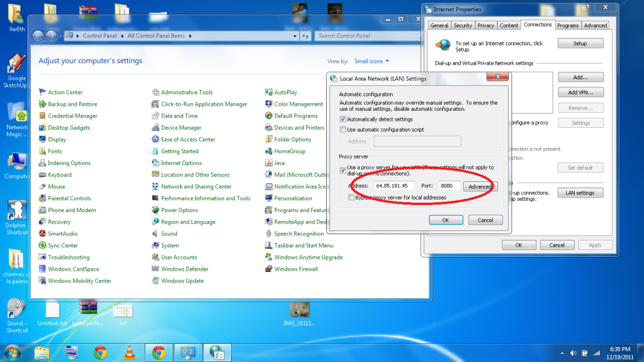Toggle Automatically detect settings checkbox
The height and width of the screenshot is (362, 644).
[343, 119]
